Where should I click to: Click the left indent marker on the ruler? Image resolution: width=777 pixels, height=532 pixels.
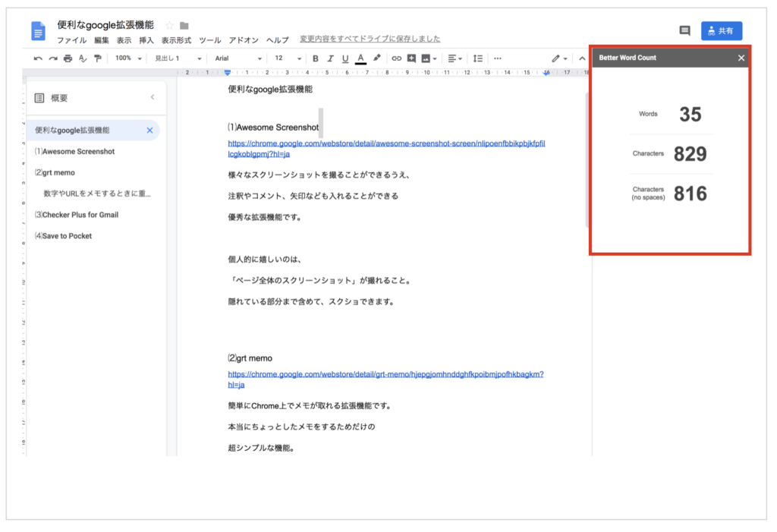pos(228,73)
